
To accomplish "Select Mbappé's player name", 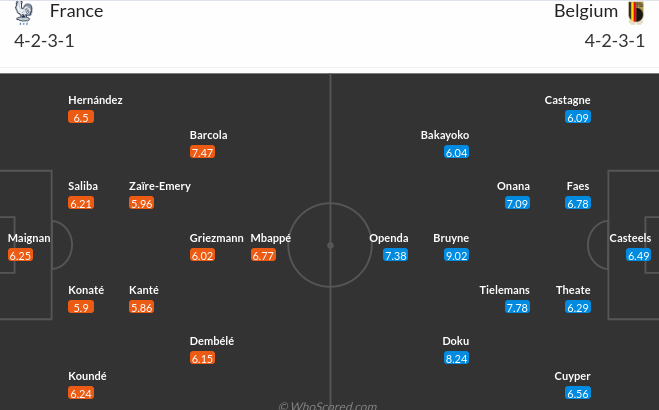I will click(271, 238).
